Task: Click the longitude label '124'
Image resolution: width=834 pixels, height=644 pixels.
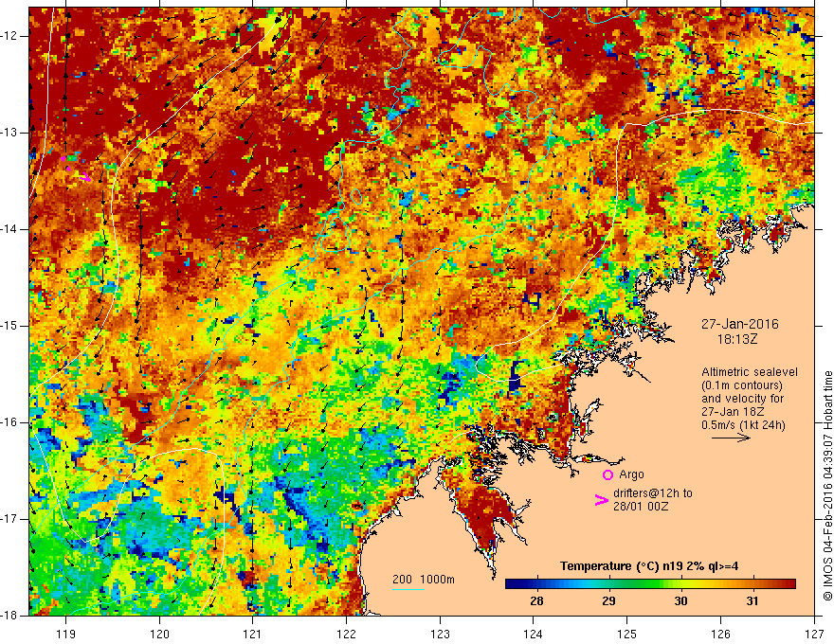Action: pos(534,634)
